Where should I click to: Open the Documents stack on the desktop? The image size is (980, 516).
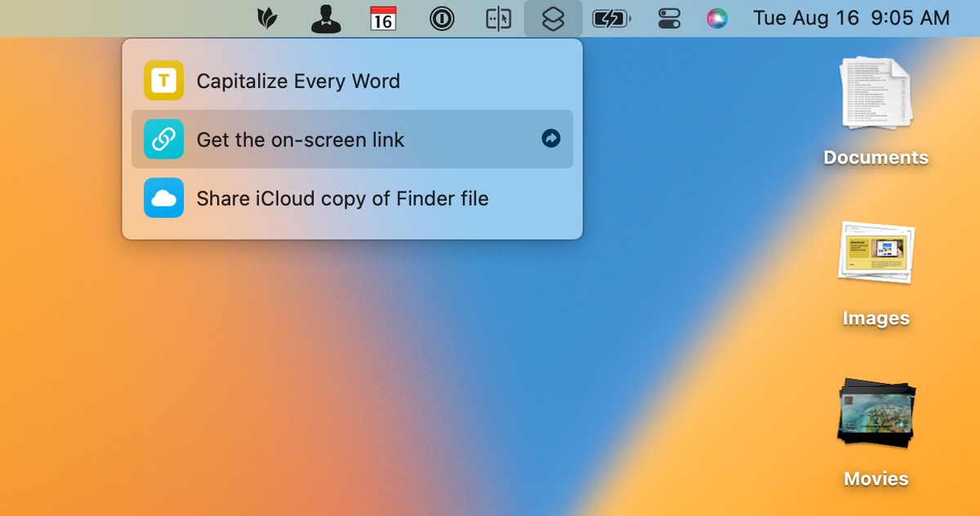tap(875, 94)
